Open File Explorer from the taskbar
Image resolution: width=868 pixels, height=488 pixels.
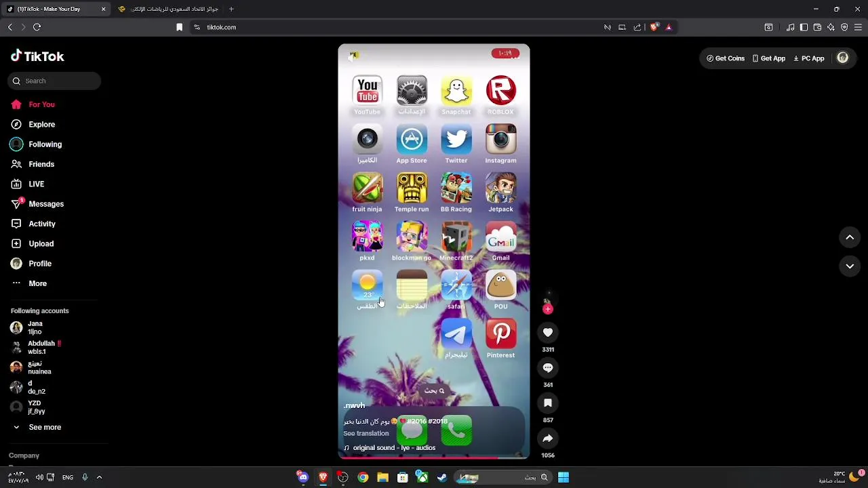[x=382, y=477]
